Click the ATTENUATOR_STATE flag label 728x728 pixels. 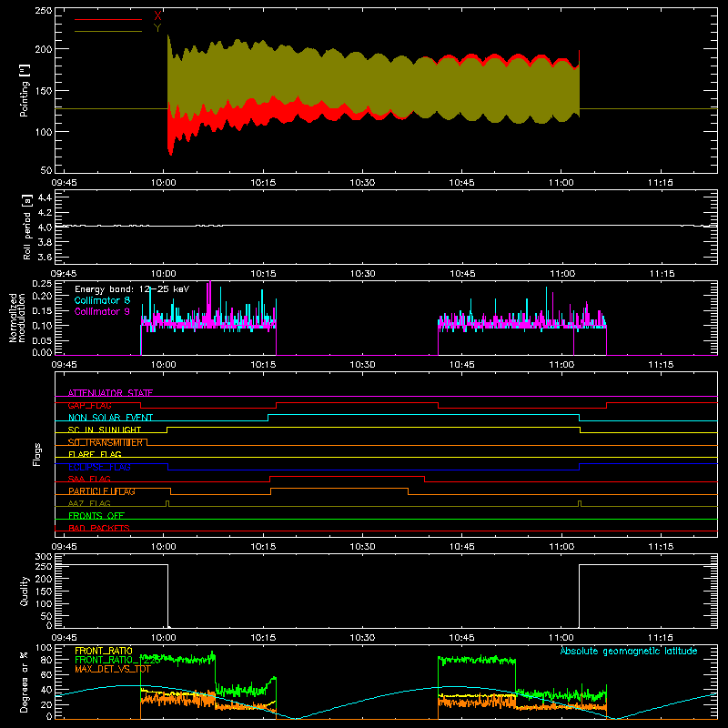click(110, 393)
